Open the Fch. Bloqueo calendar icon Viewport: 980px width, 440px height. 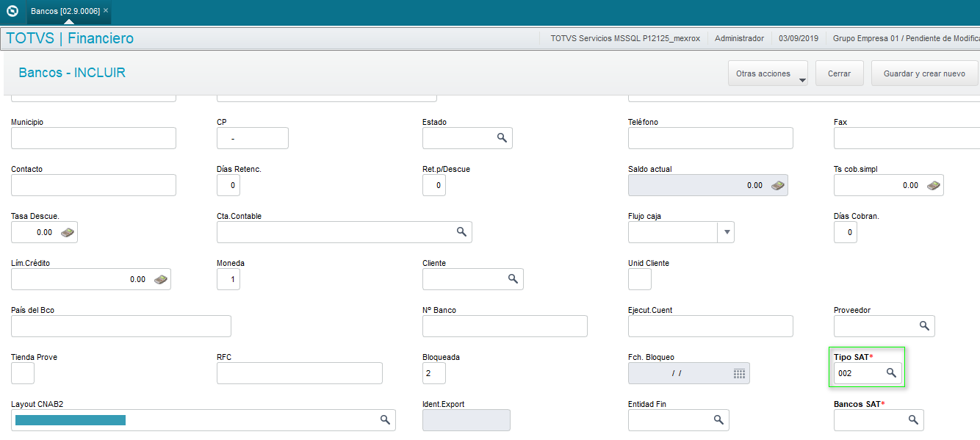[x=739, y=373]
